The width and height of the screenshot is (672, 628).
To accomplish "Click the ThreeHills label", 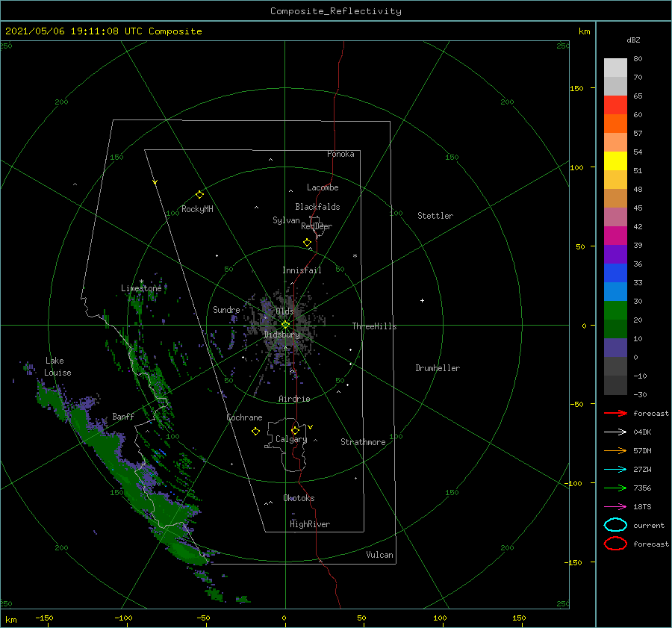I will click(x=375, y=326).
